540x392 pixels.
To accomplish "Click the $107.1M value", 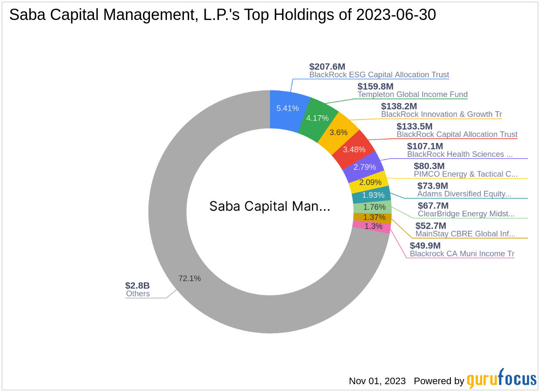I will coord(425,146).
